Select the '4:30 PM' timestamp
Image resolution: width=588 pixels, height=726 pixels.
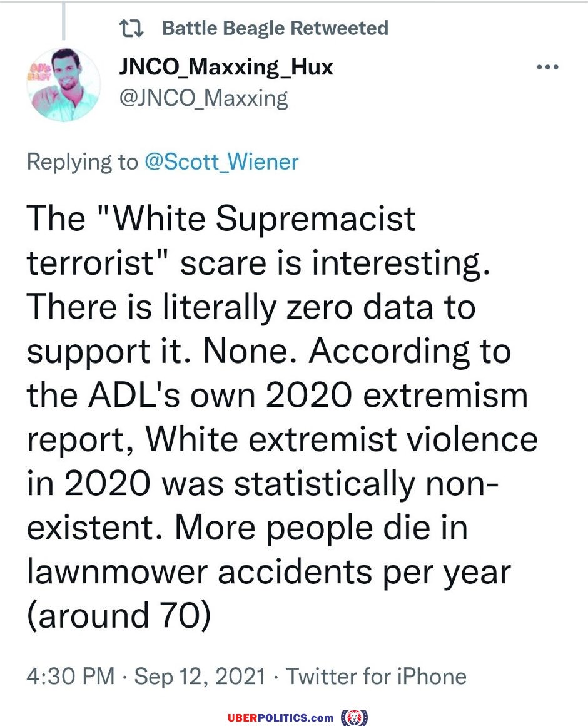71,676
